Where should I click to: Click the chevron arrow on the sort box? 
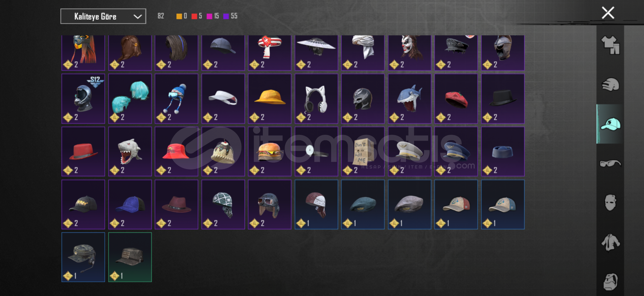(x=137, y=17)
